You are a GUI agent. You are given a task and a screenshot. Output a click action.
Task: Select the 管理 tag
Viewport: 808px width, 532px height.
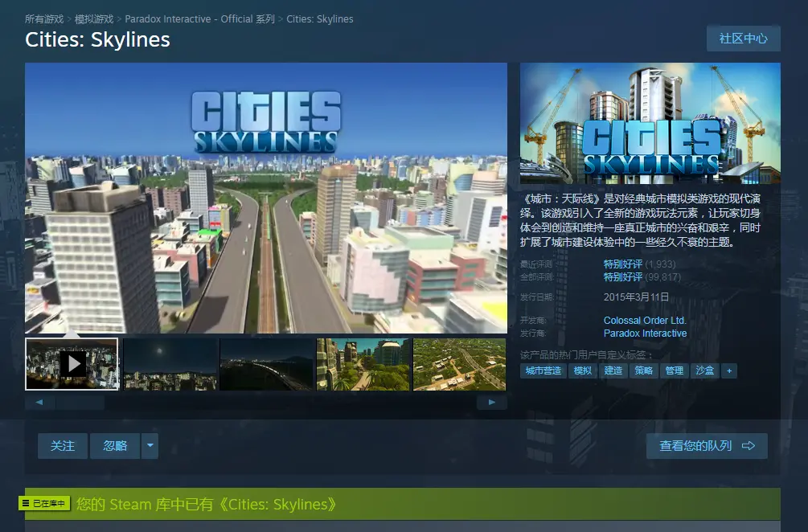pyautogui.click(x=674, y=370)
